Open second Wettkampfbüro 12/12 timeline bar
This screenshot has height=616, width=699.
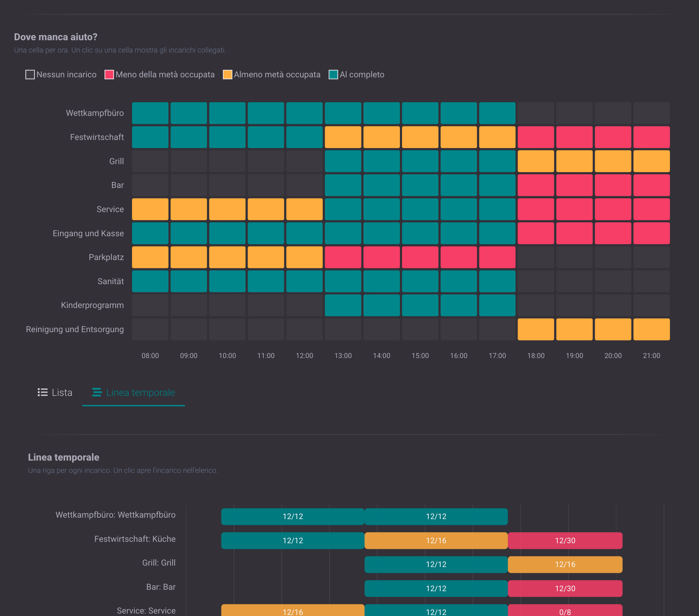436,516
